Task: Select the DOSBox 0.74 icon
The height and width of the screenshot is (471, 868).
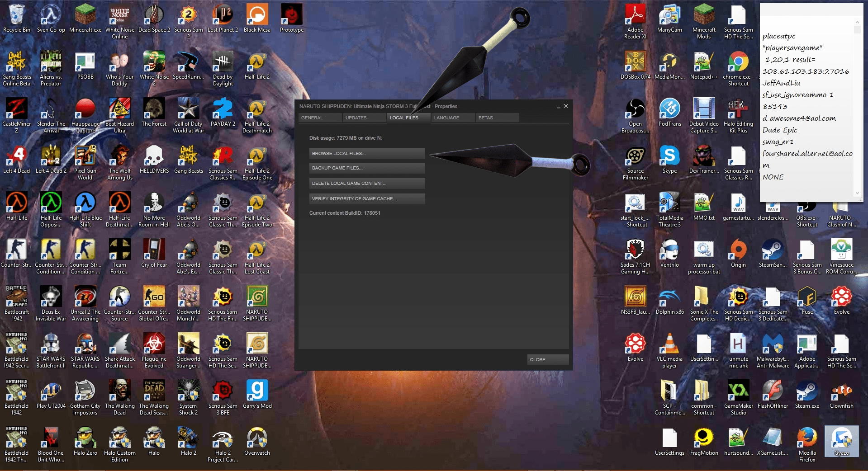Action: [636, 65]
